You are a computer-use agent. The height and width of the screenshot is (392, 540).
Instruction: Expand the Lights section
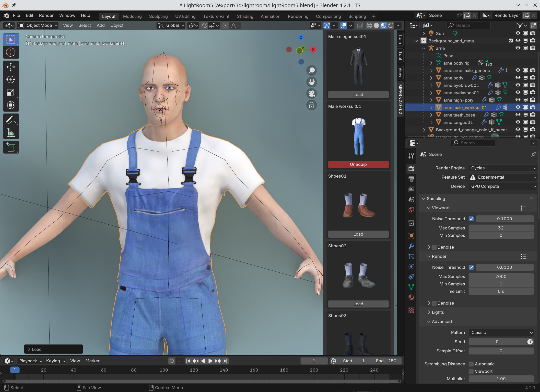click(x=437, y=312)
